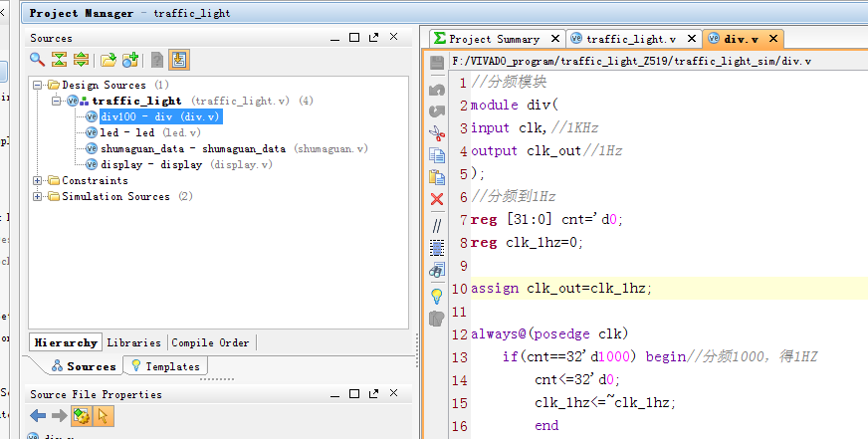Close the traffic_light.v tab
The height and width of the screenshot is (439, 868).
click(692, 38)
